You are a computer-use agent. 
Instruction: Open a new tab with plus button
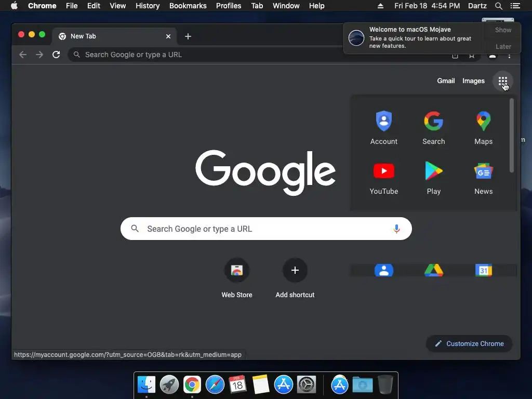(188, 36)
